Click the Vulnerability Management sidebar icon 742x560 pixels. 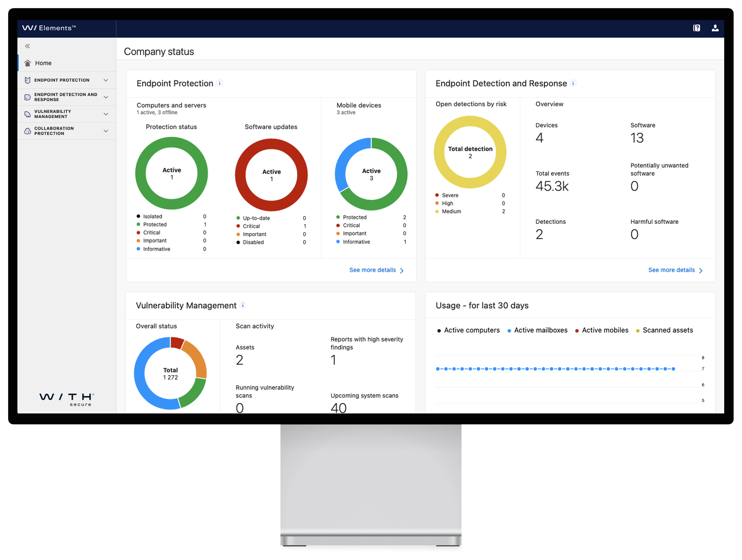(27, 114)
